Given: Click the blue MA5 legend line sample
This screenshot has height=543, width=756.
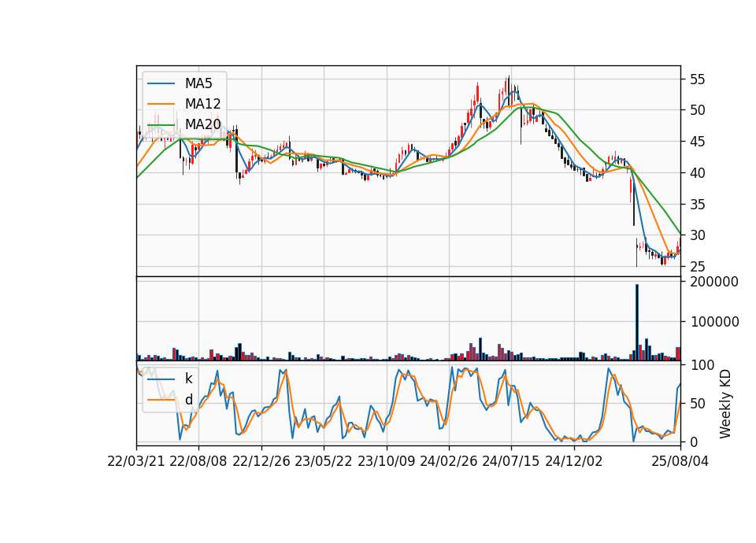Looking at the screenshot, I should tap(161, 83).
